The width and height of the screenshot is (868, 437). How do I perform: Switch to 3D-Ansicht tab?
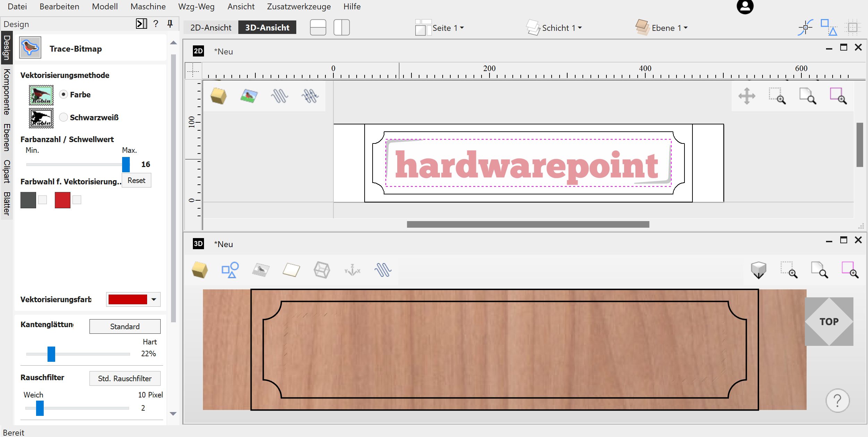point(267,27)
